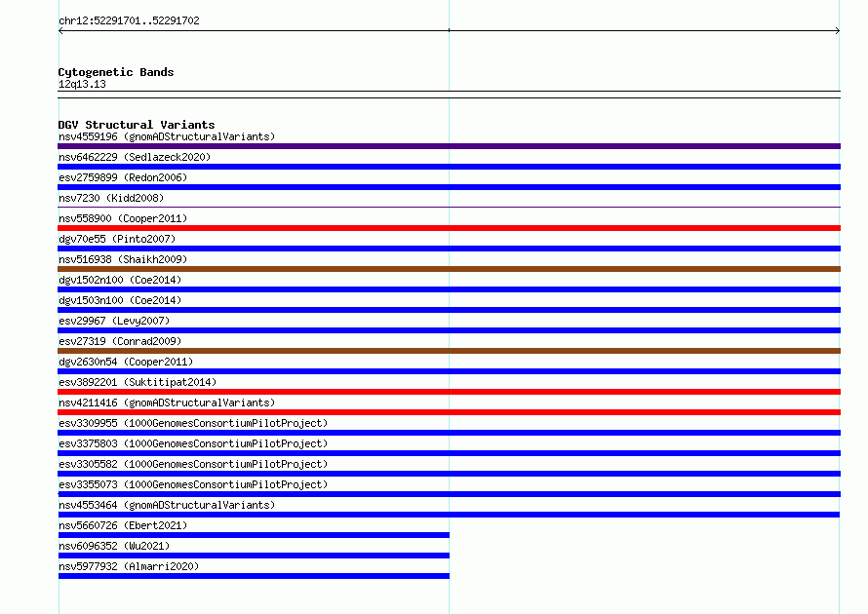Click the cytogenetic band 12q13.13 bar
868x614 pixels.
pyautogui.click(x=449, y=95)
